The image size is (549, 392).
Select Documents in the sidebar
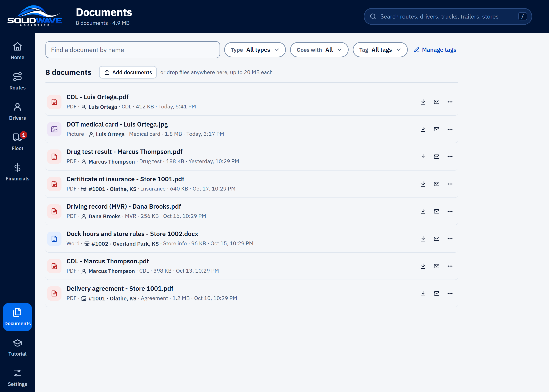(17, 317)
